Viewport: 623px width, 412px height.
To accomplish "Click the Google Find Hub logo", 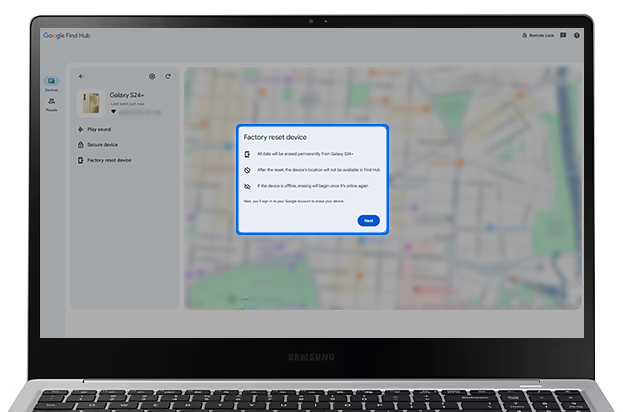I will [x=67, y=35].
